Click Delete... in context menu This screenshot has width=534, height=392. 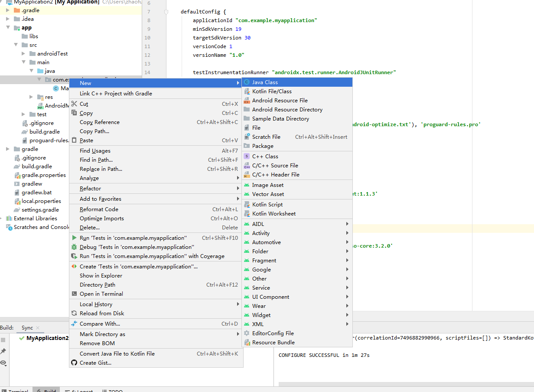[156, 227]
